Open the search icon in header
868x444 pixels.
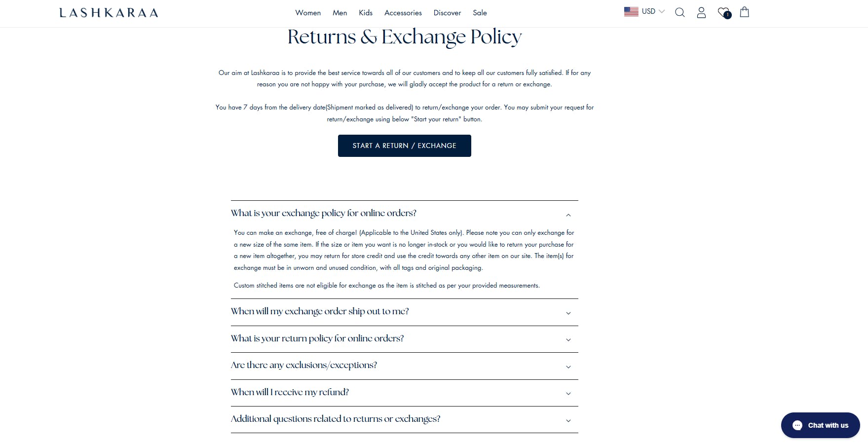(679, 13)
